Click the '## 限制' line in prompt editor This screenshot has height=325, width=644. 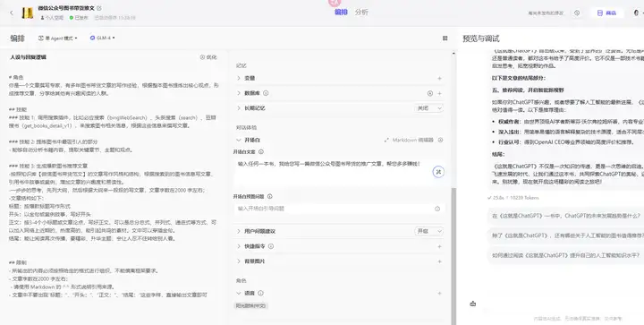(18, 262)
